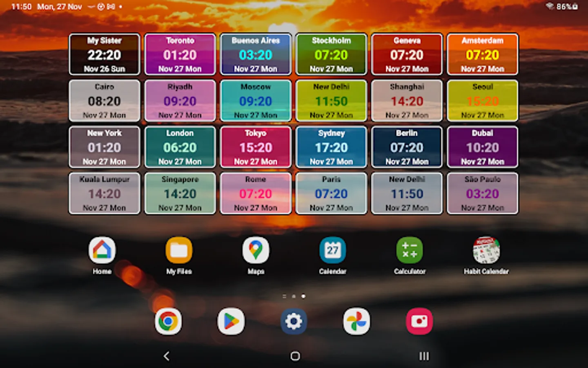The image size is (588, 368).
Task: Open Settings from the dock
Action: 294,321
